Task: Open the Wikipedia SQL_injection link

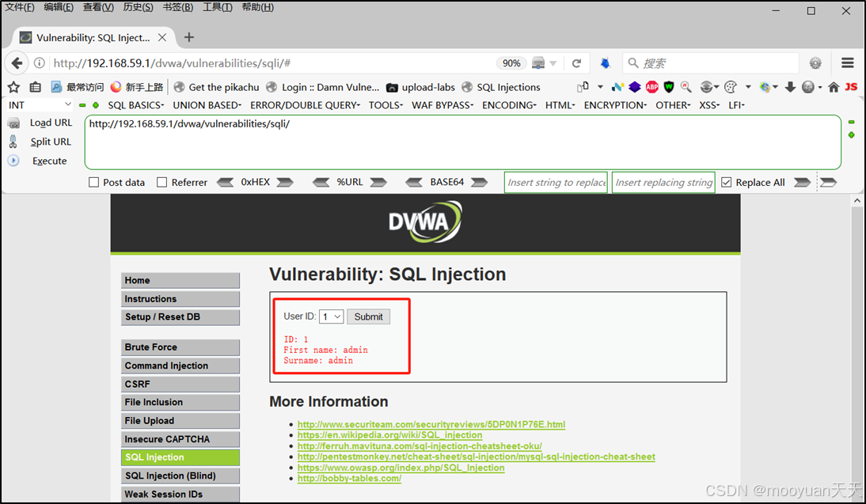Action: click(x=389, y=435)
